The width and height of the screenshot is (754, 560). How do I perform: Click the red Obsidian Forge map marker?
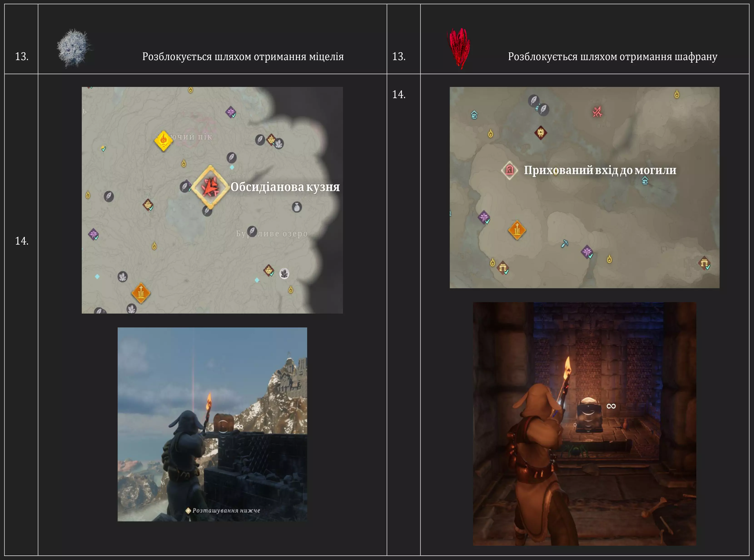pyautogui.click(x=210, y=187)
